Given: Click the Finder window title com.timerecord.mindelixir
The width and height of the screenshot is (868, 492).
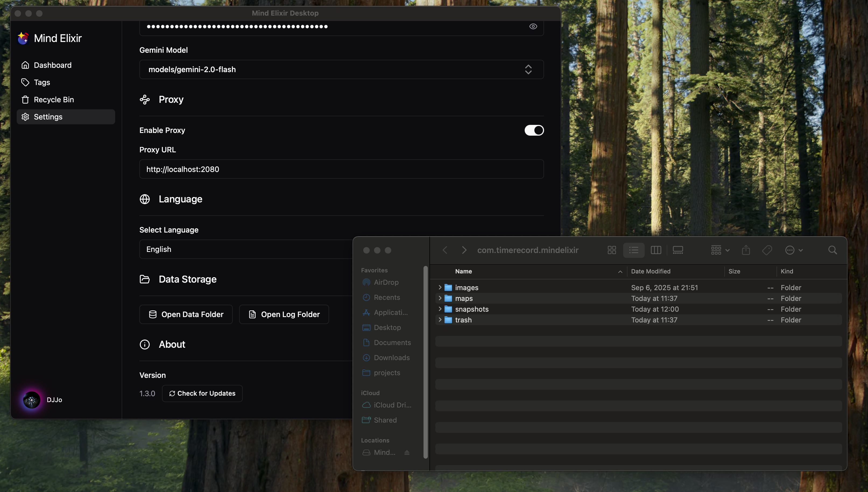Looking at the screenshot, I should (528, 250).
